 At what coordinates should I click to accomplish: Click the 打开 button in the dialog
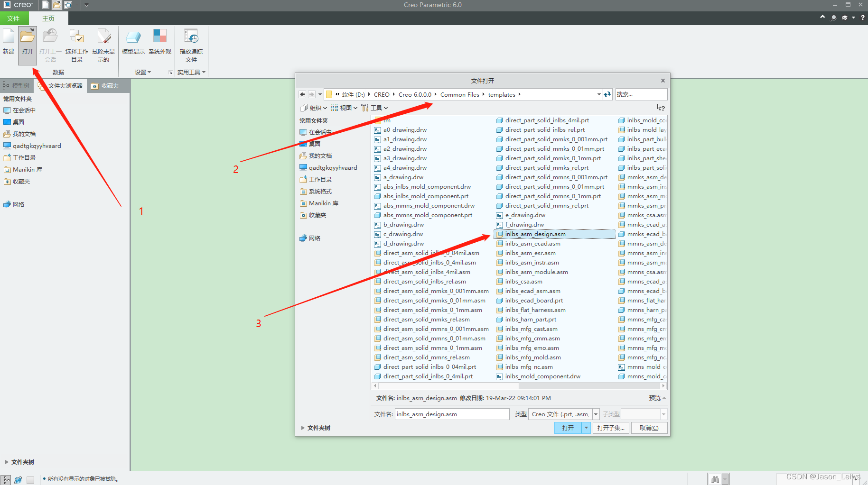(x=568, y=428)
